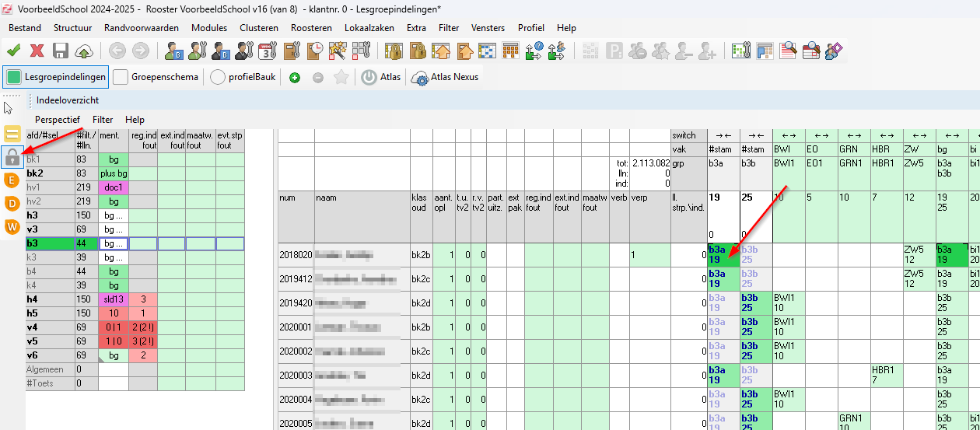Click the orange calendar grid icon

[x=511, y=51]
